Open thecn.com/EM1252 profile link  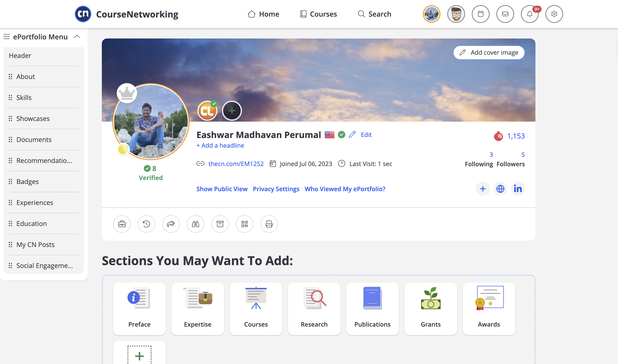pos(236,164)
